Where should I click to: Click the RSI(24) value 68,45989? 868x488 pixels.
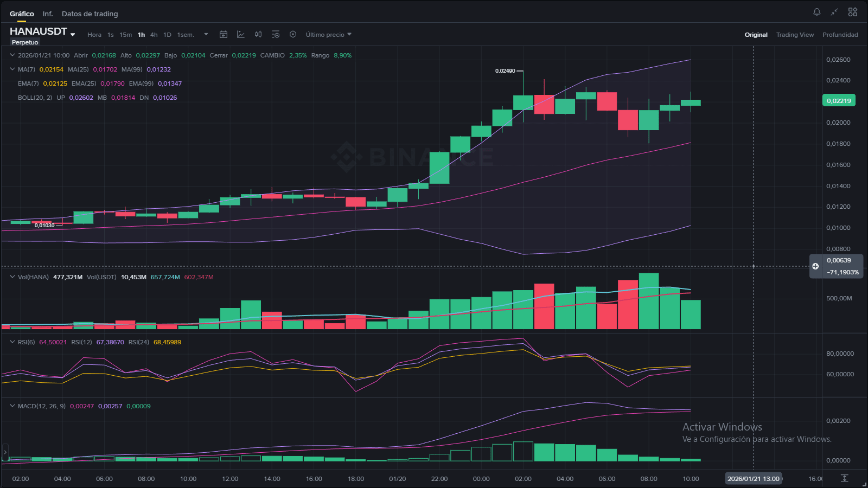click(168, 342)
